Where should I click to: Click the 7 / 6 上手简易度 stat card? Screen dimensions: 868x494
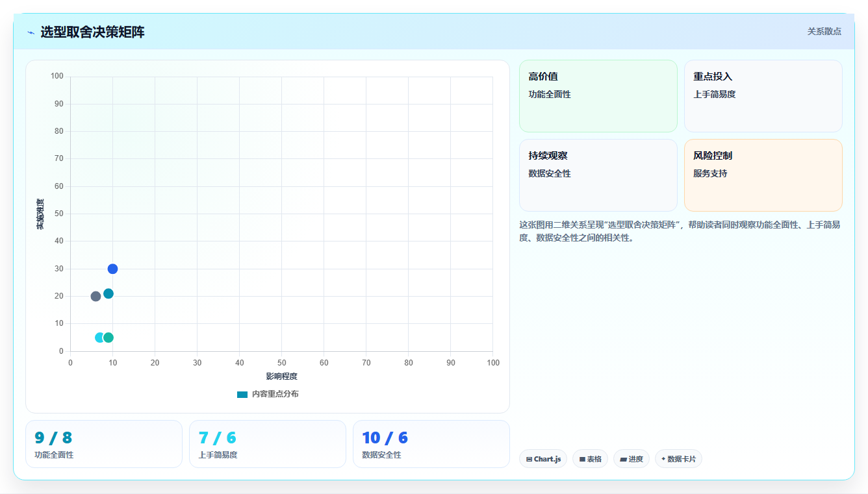268,444
